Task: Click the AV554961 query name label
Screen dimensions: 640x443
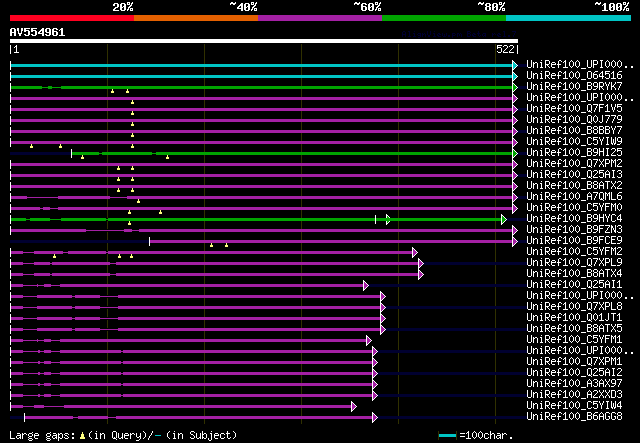Action: click(38, 32)
